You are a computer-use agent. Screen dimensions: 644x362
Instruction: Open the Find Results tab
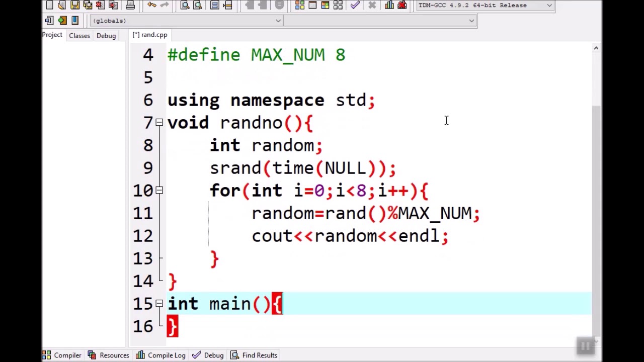(254, 355)
